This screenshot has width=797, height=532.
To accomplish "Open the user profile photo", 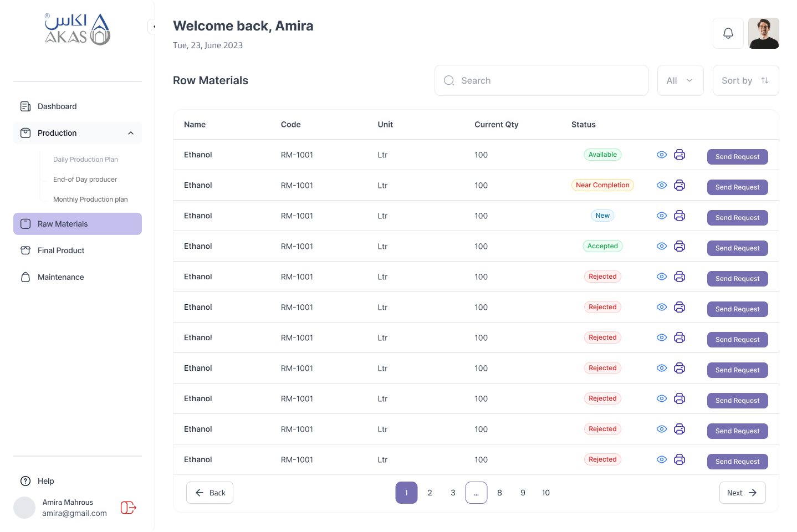I will [764, 33].
